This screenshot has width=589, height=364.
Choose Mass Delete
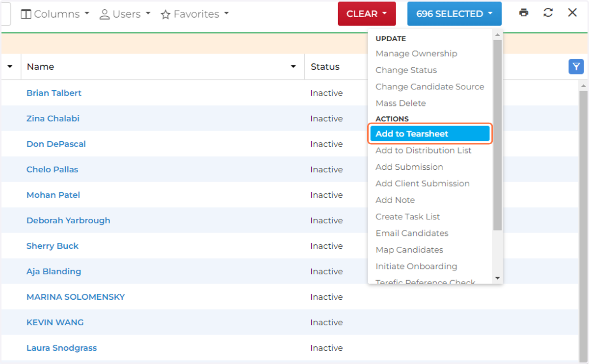401,104
